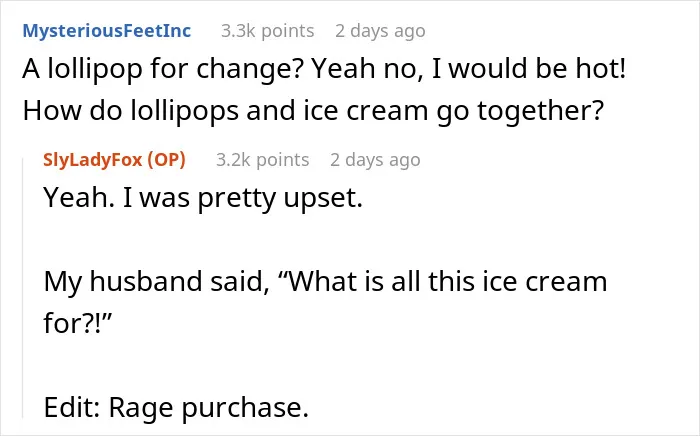Click the (OP) label beside SlyLadyFox
The image size is (700, 436).
pos(166,160)
